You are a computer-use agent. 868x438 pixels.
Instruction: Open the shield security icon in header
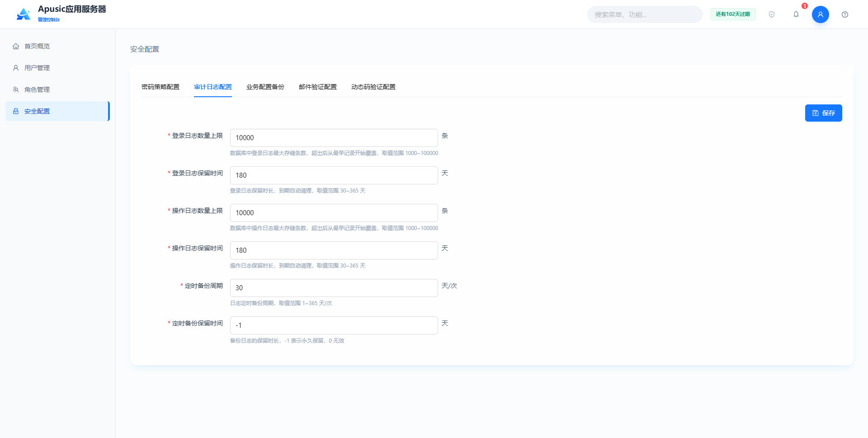pyautogui.click(x=772, y=14)
